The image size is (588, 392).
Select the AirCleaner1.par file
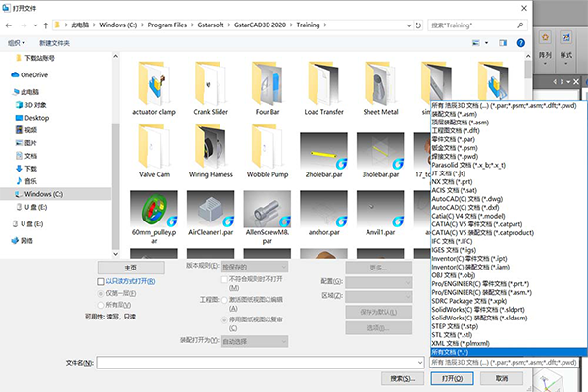[211, 214]
